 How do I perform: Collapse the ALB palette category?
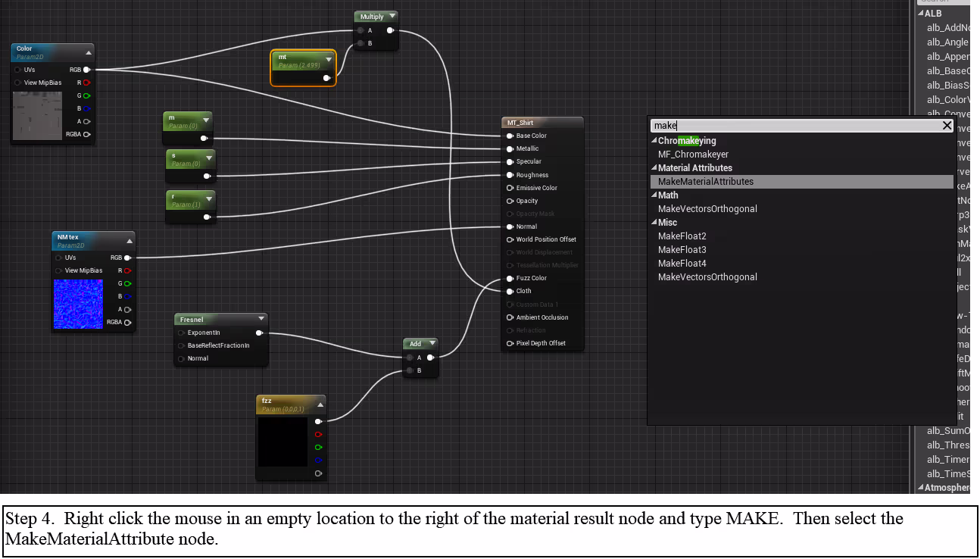pos(921,14)
